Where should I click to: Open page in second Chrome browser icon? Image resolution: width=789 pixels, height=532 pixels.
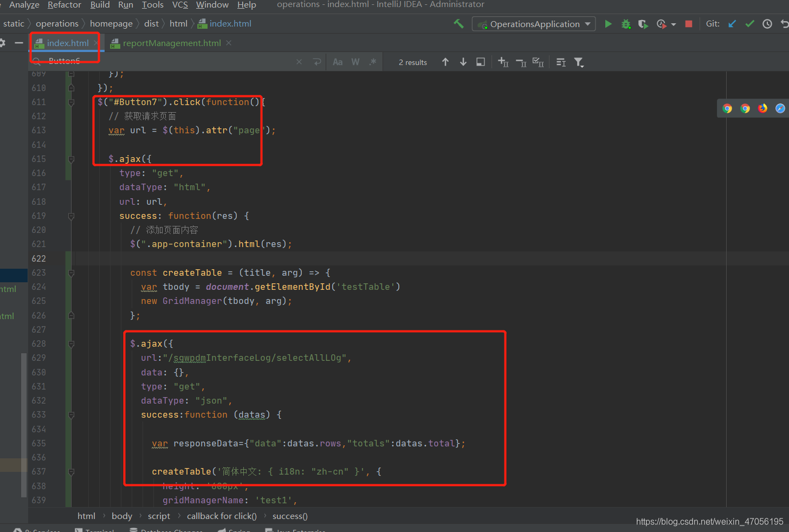(x=745, y=108)
